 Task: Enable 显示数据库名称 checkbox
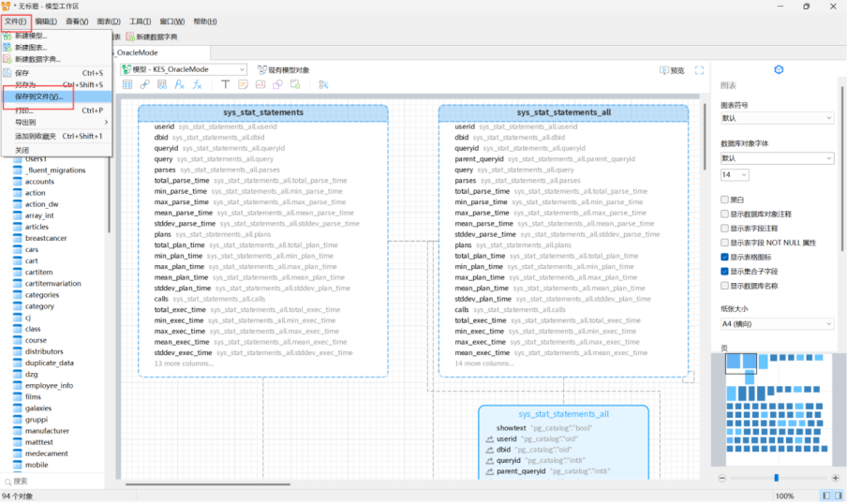coord(725,286)
